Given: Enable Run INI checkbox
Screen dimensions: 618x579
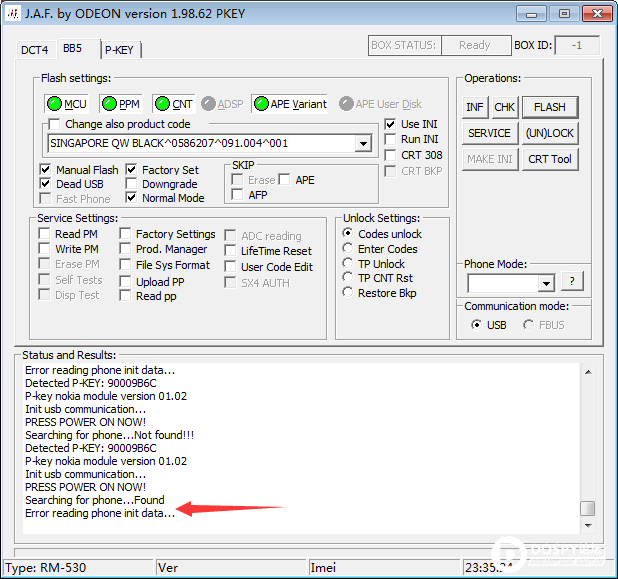Looking at the screenshot, I should click(x=390, y=140).
